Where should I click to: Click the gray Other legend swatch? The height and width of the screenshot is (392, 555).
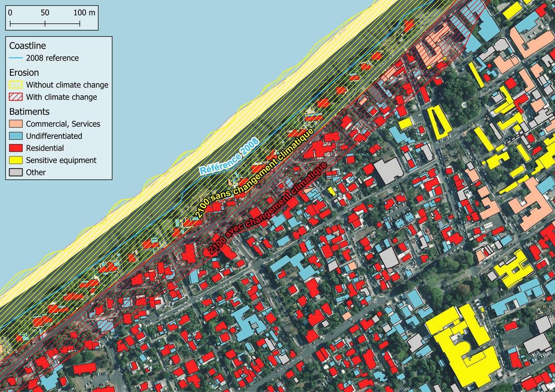click(x=16, y=172)
